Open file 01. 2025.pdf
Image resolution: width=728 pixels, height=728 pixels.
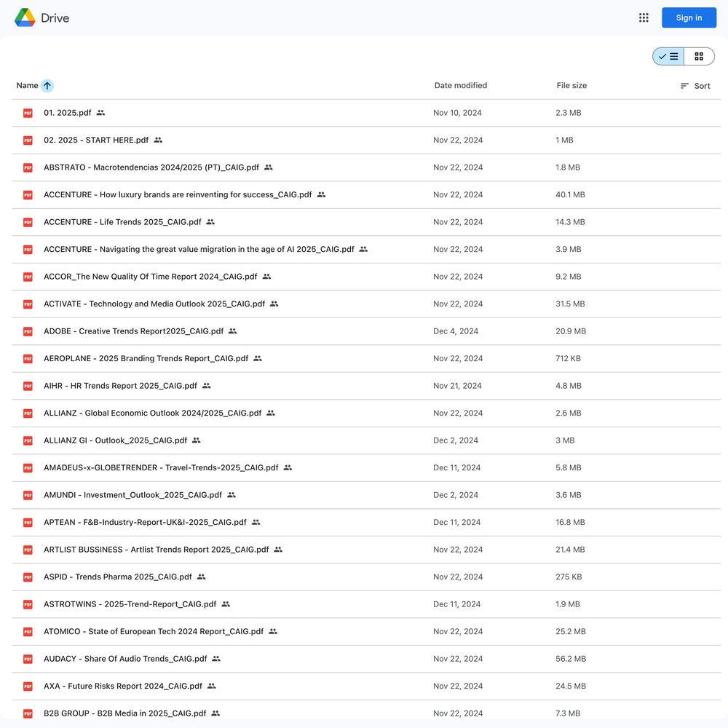[67, 113]
